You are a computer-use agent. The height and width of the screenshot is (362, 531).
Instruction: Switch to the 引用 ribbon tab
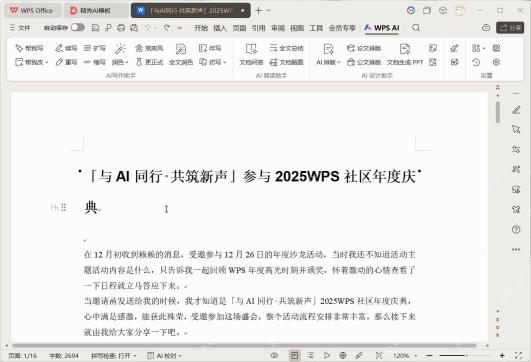tap(258, 28)
